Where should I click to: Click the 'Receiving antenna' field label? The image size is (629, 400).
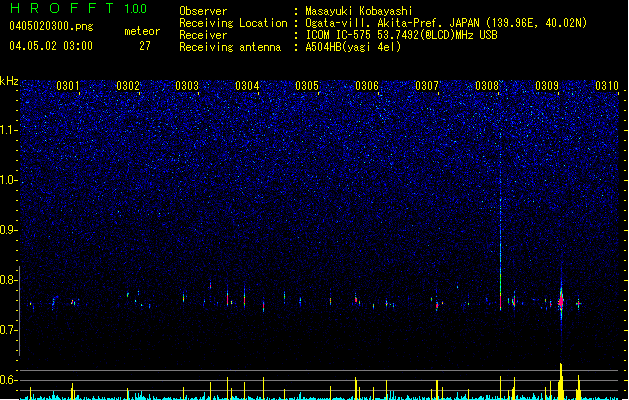230,47
